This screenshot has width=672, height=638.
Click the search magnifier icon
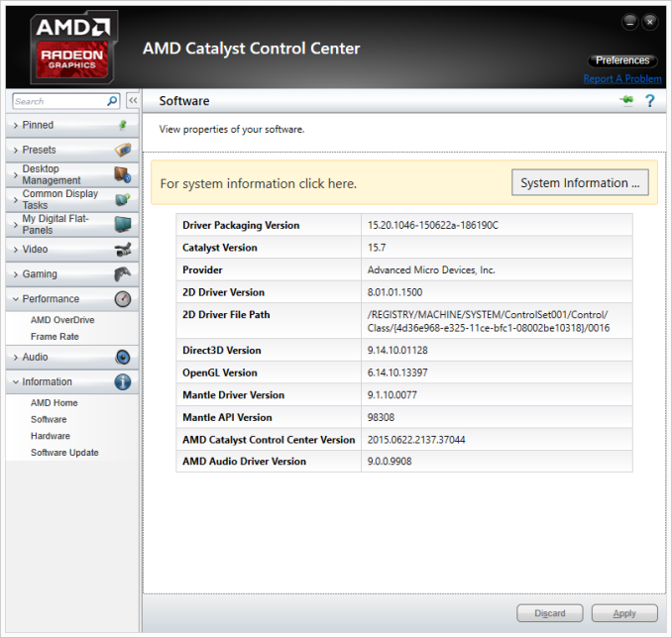point(112,101)
